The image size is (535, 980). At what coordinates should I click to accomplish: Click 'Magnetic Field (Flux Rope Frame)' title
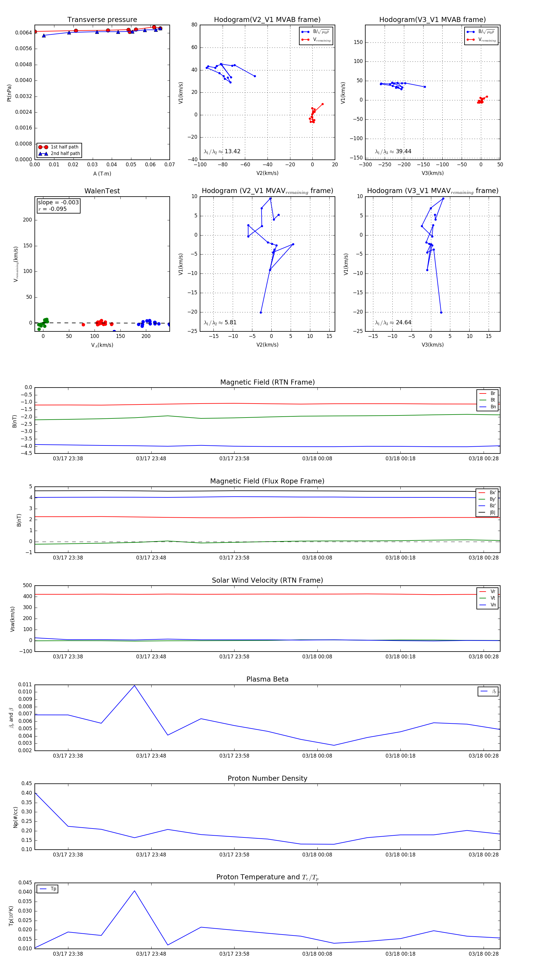click(x=267, y=481)
